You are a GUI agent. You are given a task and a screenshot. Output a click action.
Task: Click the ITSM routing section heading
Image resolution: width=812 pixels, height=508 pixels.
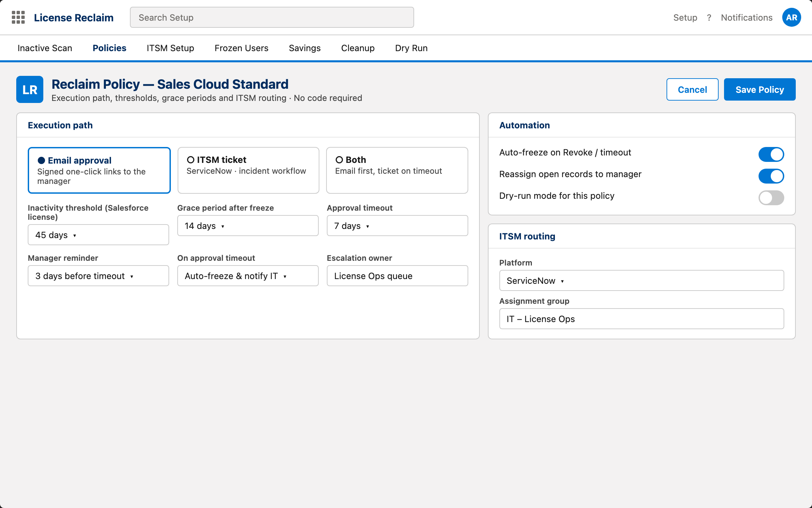[x=527, y=236]
